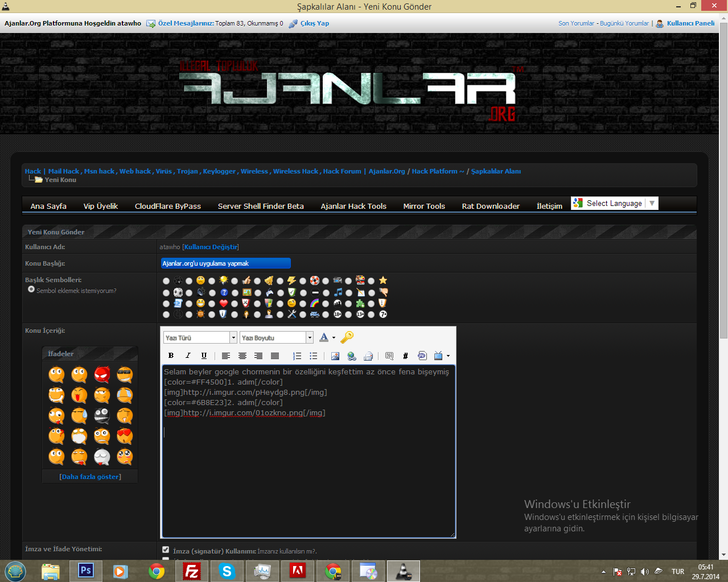Open the Mirror Tools menu item
Screen dimensions: 728x582
[424, 206]
